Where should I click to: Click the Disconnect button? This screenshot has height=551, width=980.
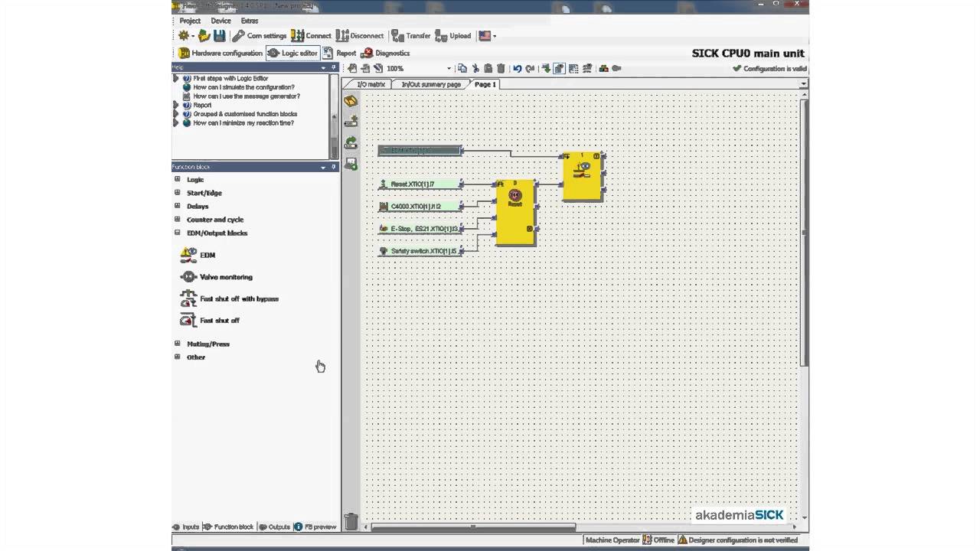click(360, 36)
